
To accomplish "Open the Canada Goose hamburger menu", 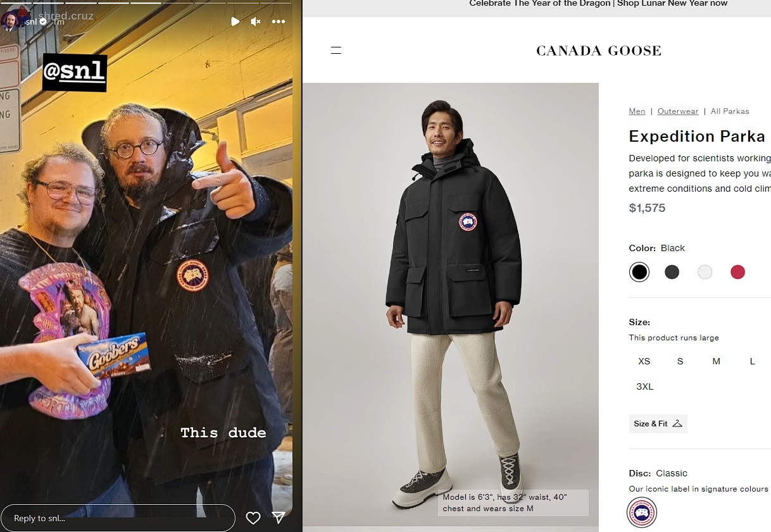I will tap(336, 51).
